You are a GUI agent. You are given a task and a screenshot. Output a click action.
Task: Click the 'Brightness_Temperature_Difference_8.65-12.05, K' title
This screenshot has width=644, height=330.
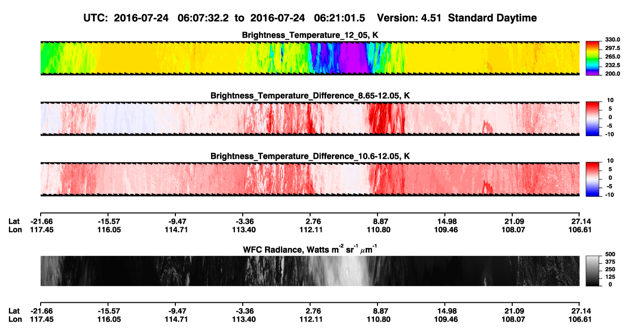[310, 95]
